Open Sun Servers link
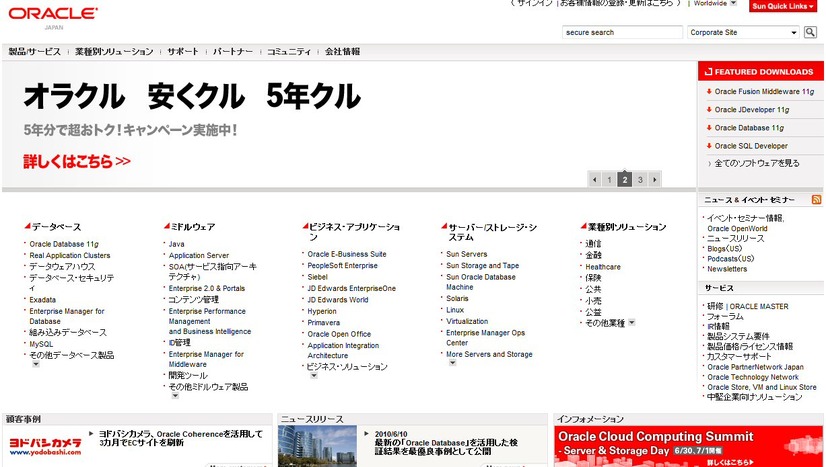826x467 pixels. click(467, 254)
